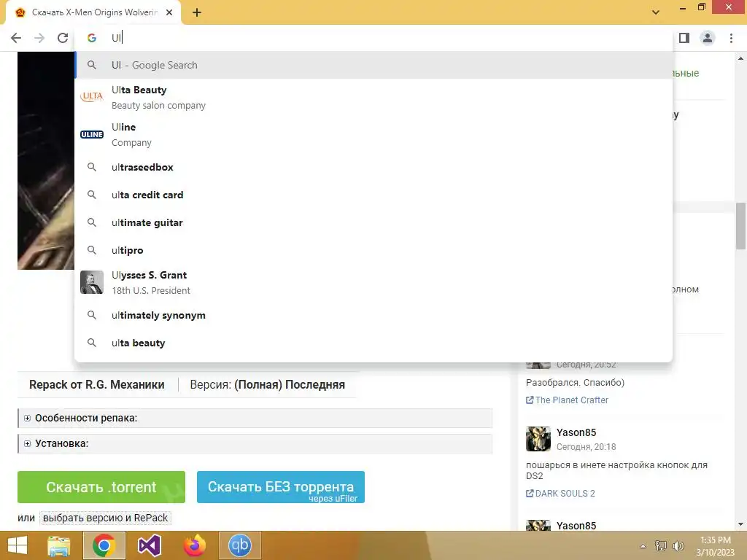Click the Ulta logo icon in suggestions

tap(92, 97)
